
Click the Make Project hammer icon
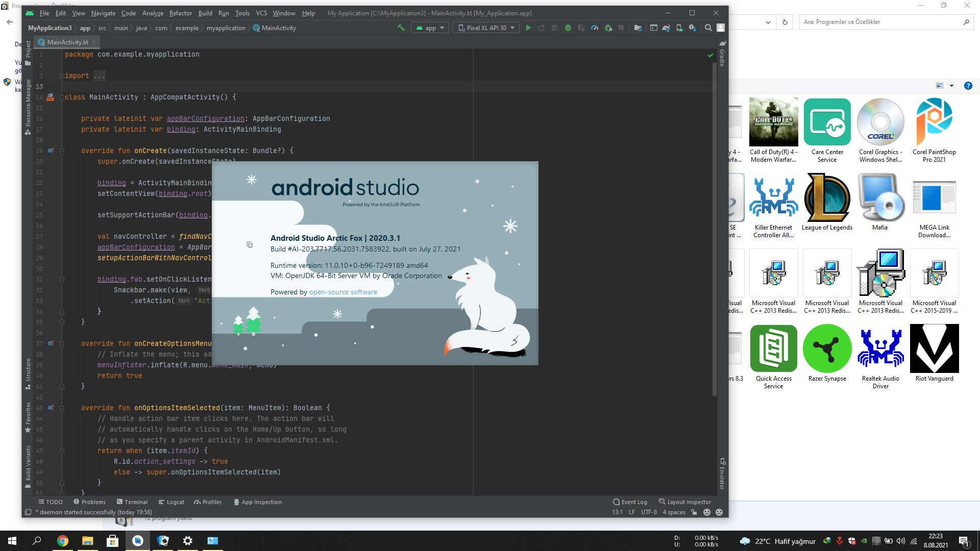[x=401, y=28]
